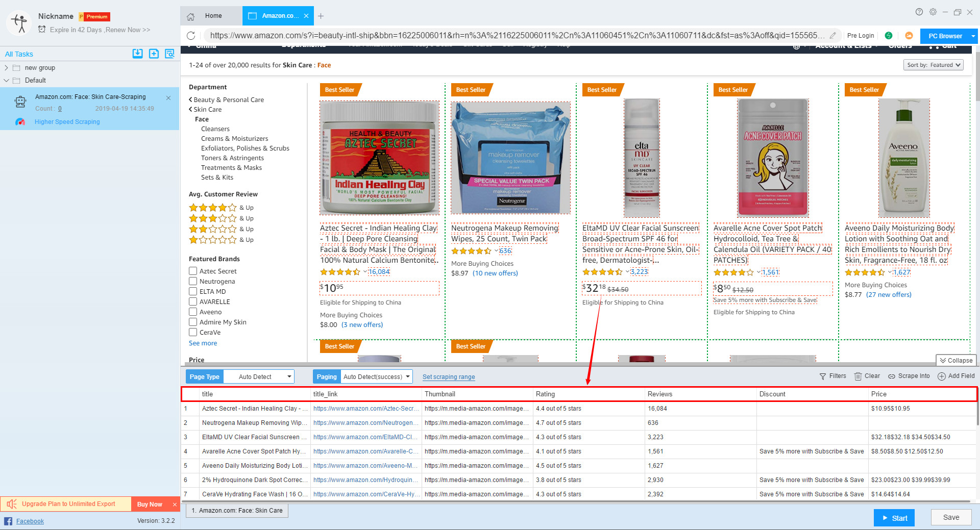Collapse the data preview panel
The width and height of the screenshot is (980, 530).
coord(956,360)
